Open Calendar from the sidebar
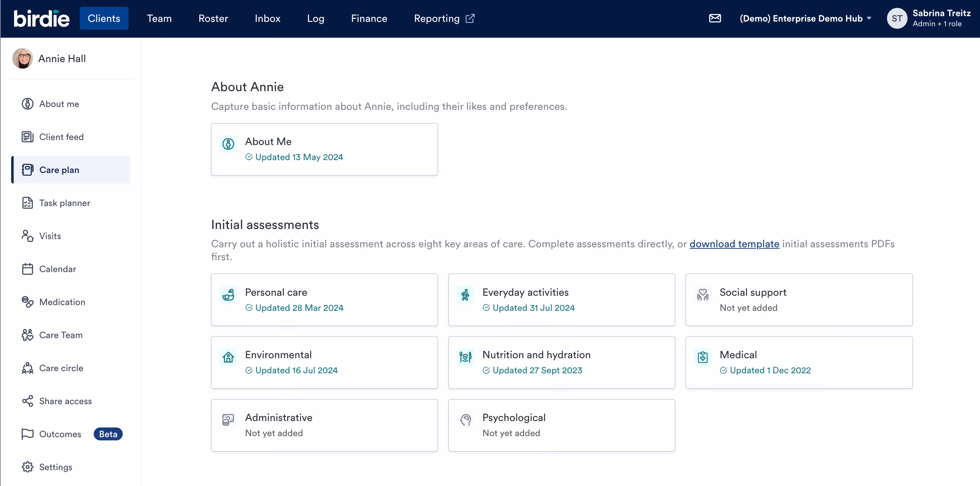The image size is (980, 486). tap(57, 269)
